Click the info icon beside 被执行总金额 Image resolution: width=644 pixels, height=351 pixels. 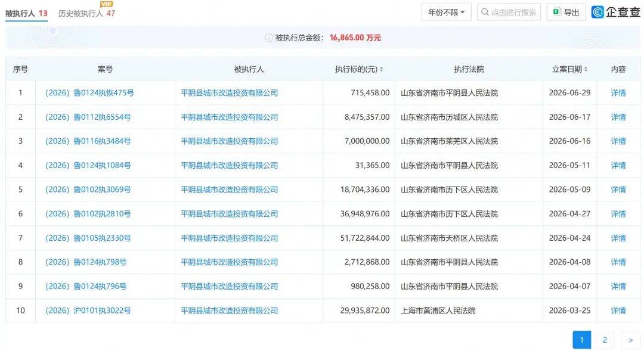coord(269,38)
